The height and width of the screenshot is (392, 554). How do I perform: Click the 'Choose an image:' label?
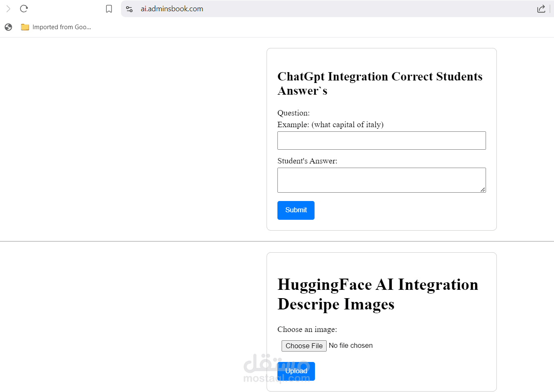pos(307,329)
